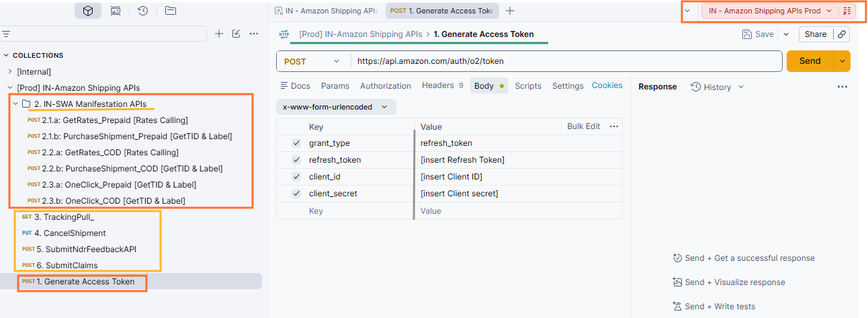The width and height of the screenshot is (868, 318).
Task: Click the Share button
Action: (x=816, y=34)
